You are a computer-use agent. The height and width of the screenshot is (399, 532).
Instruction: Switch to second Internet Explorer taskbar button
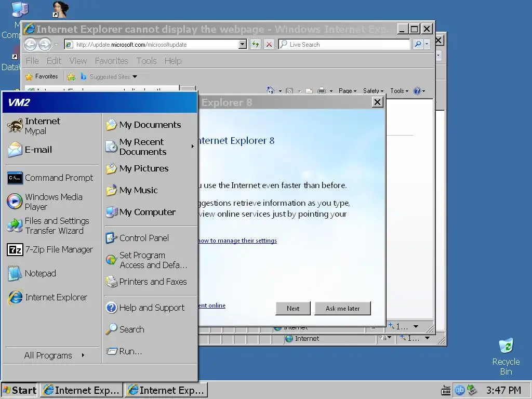click(166, 390)
